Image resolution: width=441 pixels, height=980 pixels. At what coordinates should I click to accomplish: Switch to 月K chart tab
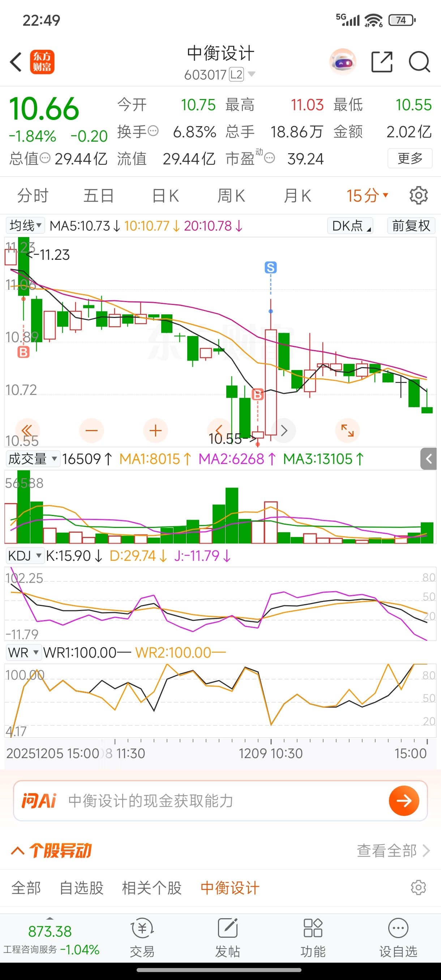click(x=297, y=196)
